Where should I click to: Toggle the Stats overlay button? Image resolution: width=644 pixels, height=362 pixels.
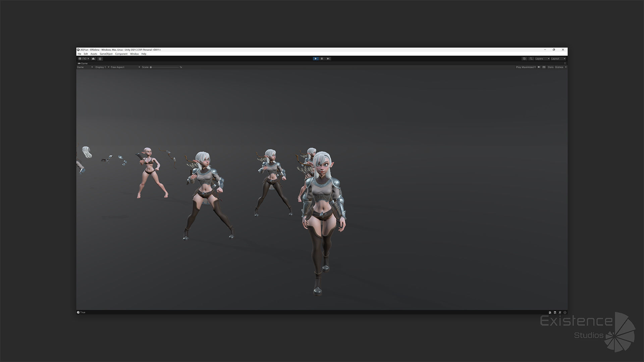(550, 67)
